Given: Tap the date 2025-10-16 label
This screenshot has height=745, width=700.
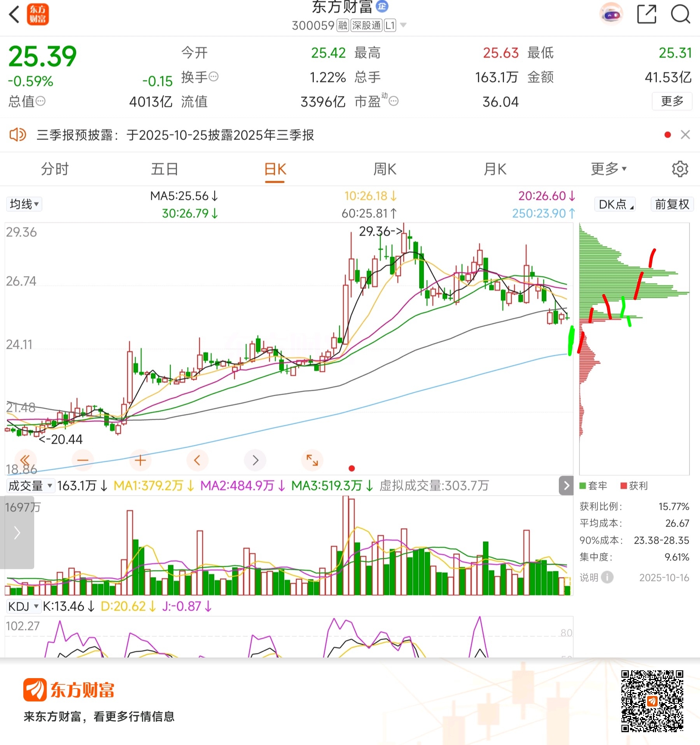Looking at the screenshot, I should click(664, 577).
